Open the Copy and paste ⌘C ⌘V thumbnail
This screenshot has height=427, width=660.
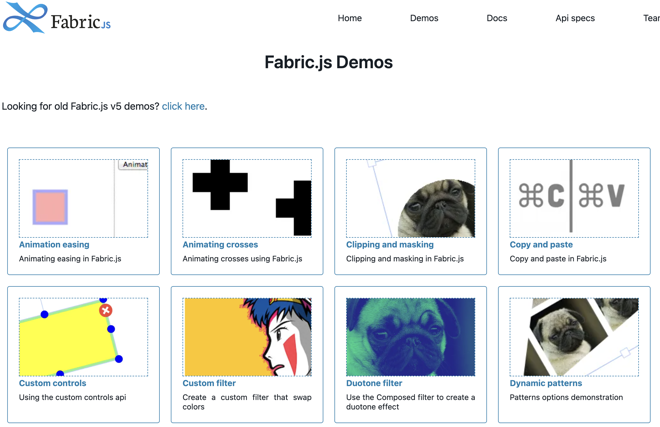[574, 198]
